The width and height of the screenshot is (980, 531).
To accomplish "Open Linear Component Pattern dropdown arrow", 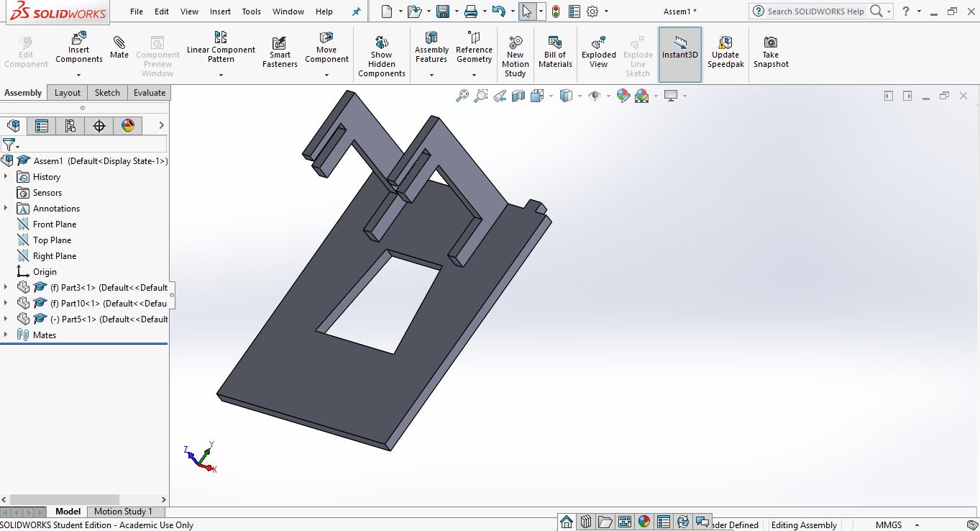I will (221, 75).
